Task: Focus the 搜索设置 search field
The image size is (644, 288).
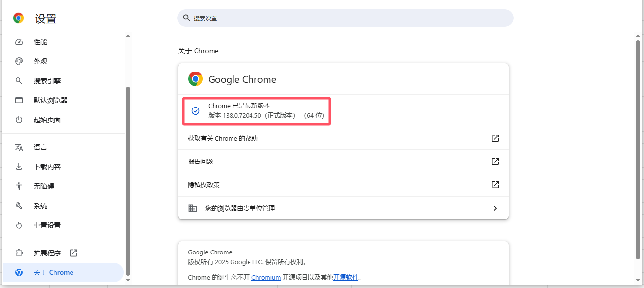Action: point(345,18)
